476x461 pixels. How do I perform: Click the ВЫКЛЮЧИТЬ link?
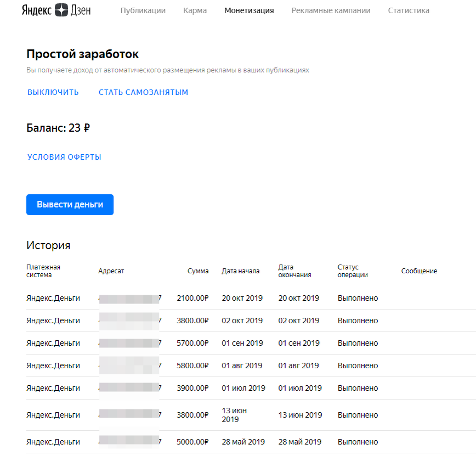[53, 92]
